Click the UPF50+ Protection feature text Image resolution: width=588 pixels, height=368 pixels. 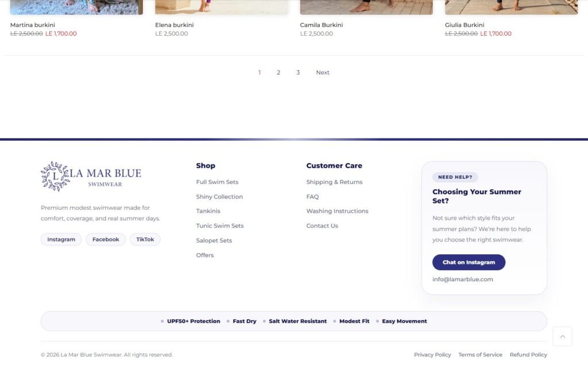click(x=194, y=321)
